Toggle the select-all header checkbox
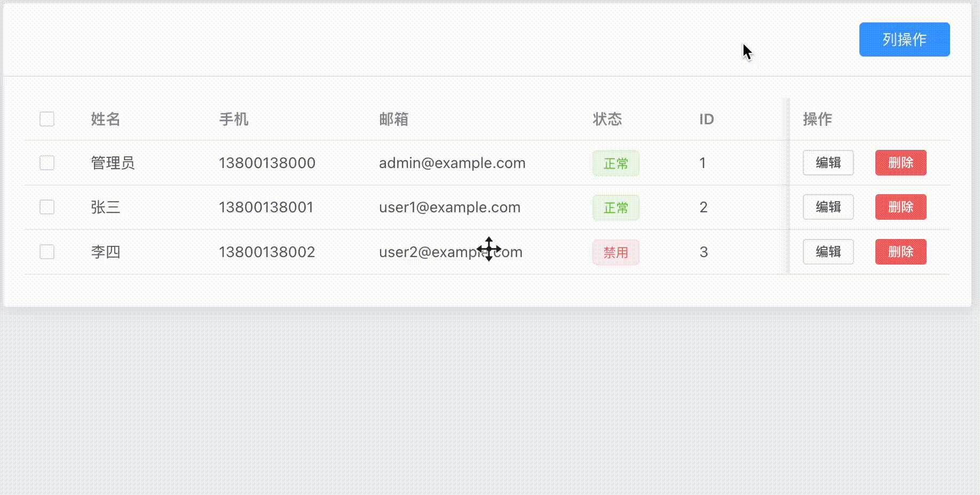980x495 pixels. (47, 119)
